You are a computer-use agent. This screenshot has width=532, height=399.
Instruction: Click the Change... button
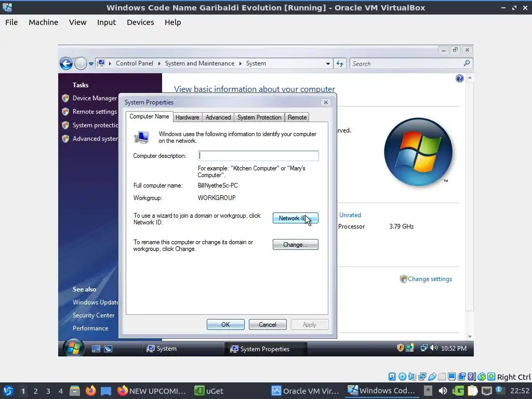click(296, 245)
